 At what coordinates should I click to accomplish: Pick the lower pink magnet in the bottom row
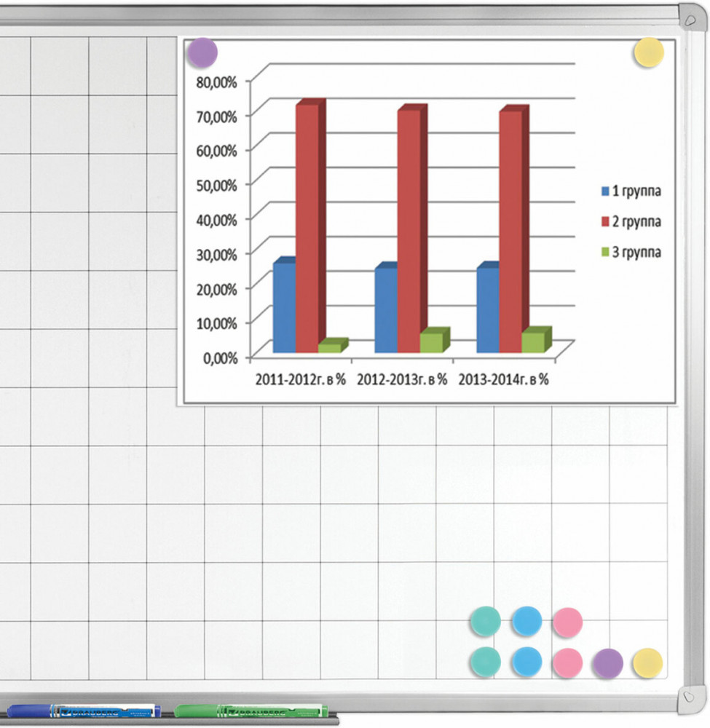click(567, 663)
